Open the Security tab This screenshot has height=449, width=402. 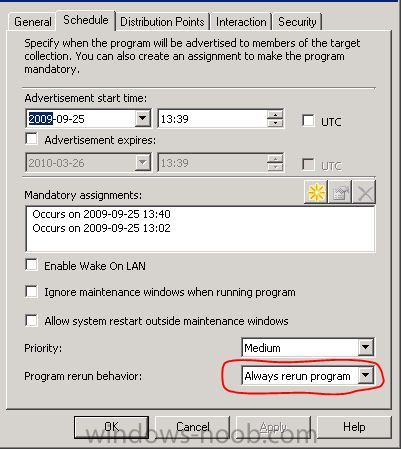pos(297,22)
